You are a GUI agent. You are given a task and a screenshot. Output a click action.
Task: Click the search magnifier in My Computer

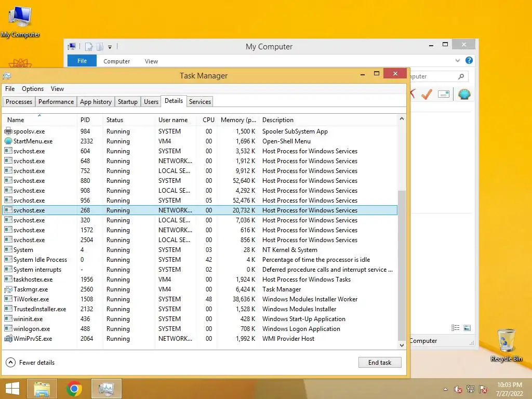pos(461,77)
